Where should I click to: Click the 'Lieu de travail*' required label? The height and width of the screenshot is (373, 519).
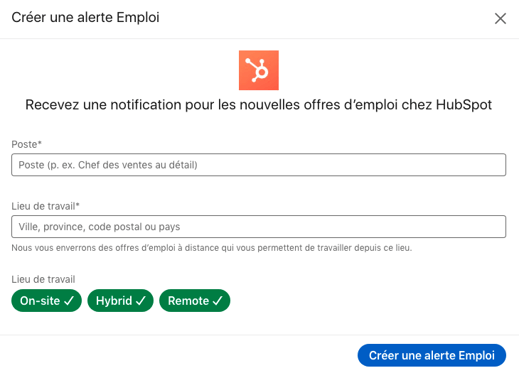(x=45, y=206)
